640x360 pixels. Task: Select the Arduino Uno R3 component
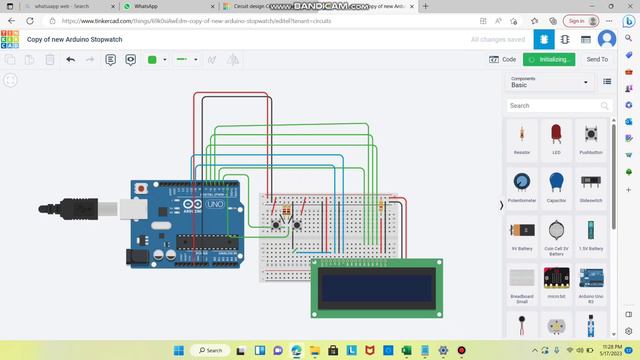[591, 285]
